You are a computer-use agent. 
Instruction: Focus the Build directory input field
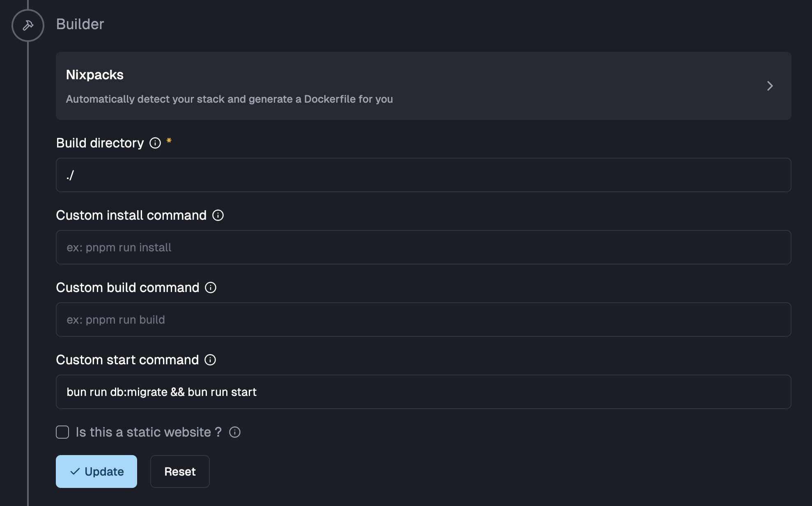pyautogui.click(x=423, y=175)
